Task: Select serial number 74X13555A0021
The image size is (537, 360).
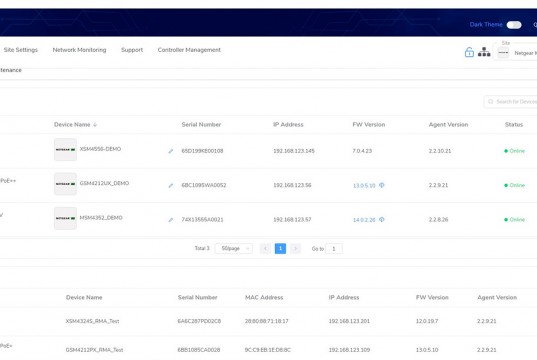Action: point(202,220)
